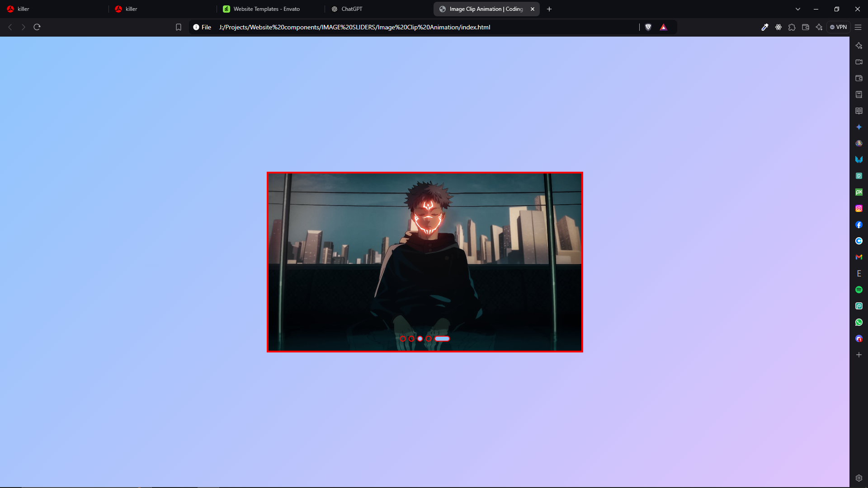
Task: Open Gmail in the sidebar
Action: coord(859,257)
